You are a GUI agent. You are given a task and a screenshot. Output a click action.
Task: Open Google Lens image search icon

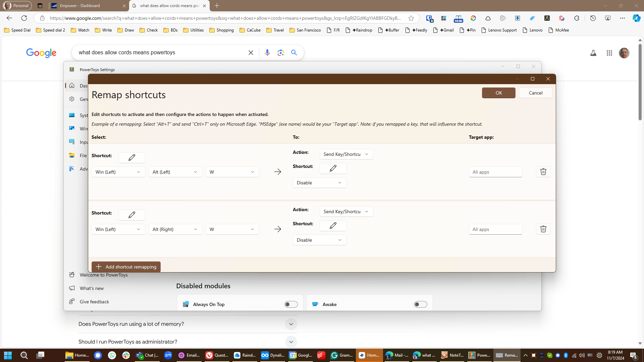[x=280, y=53]
